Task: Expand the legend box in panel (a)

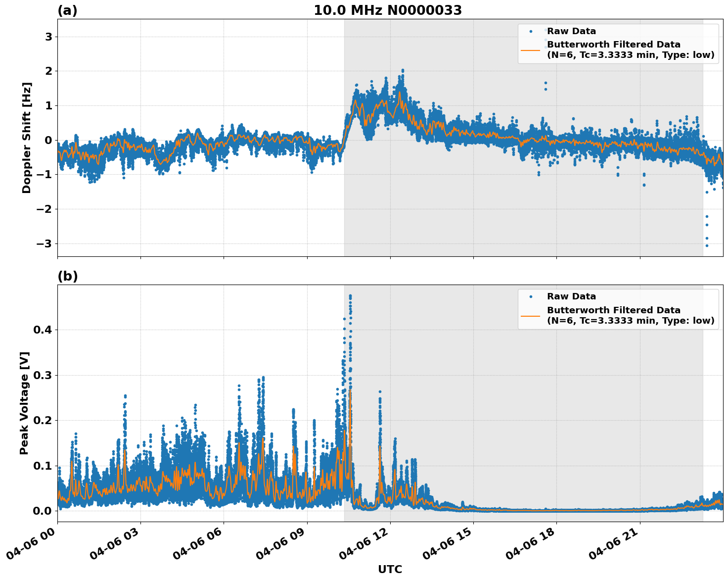Action: [x=618, y=42]
